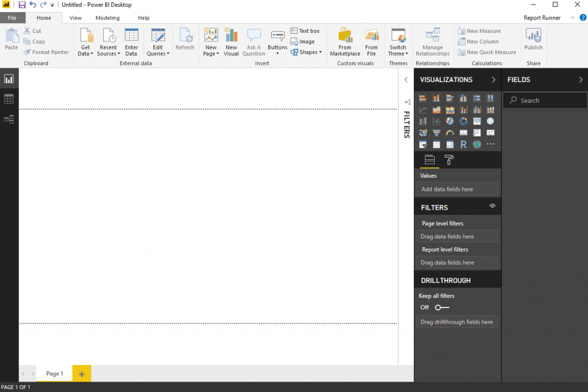
Task: Open the File menu
Action: pos(12,18)
